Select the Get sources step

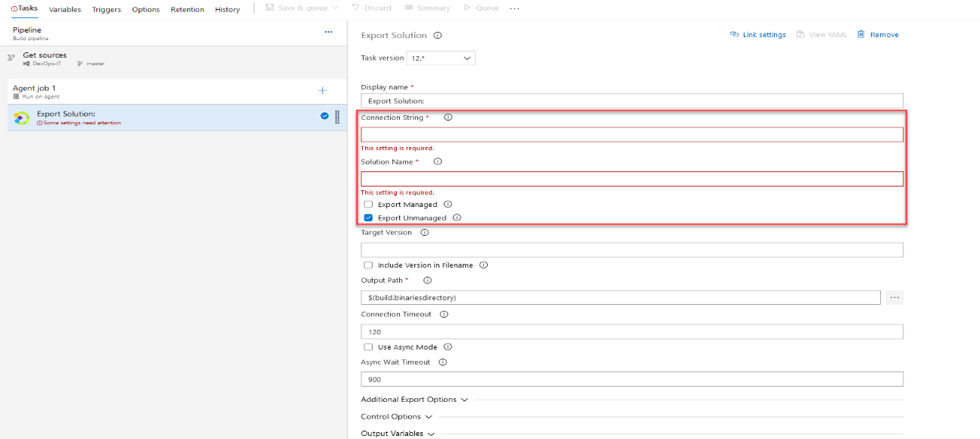[173, 59]
